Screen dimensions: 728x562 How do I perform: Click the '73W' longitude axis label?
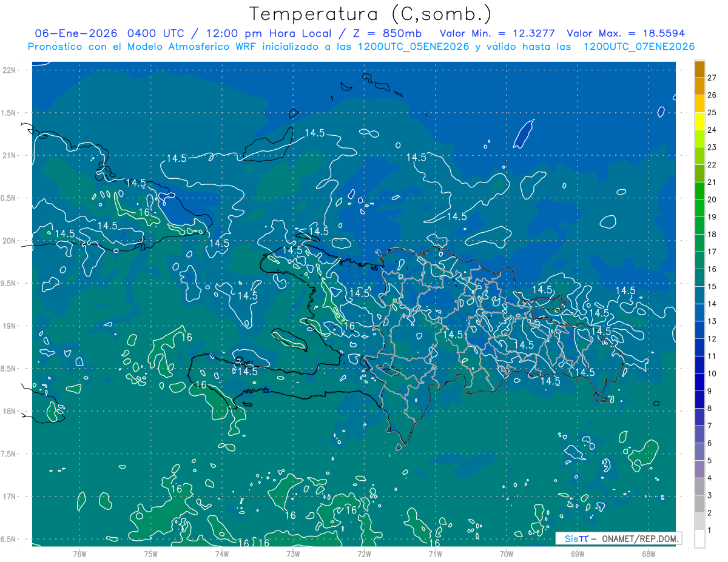(x=293, y=554)
